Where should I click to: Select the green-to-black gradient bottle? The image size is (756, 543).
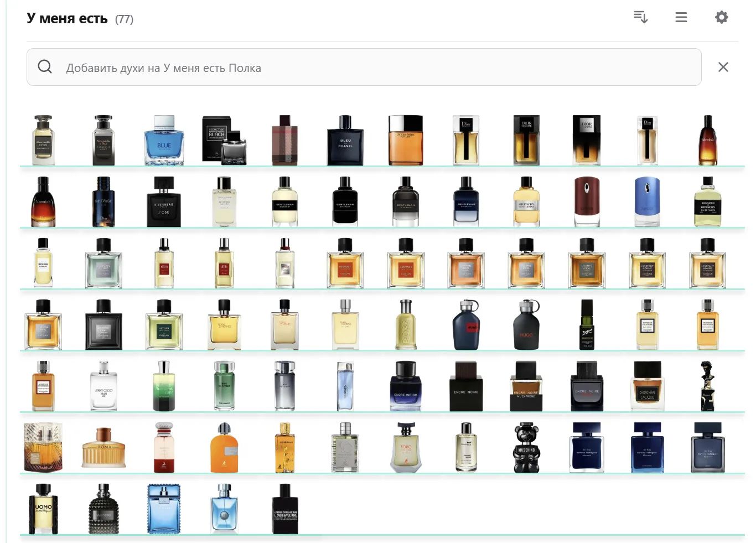coord(164,386)
